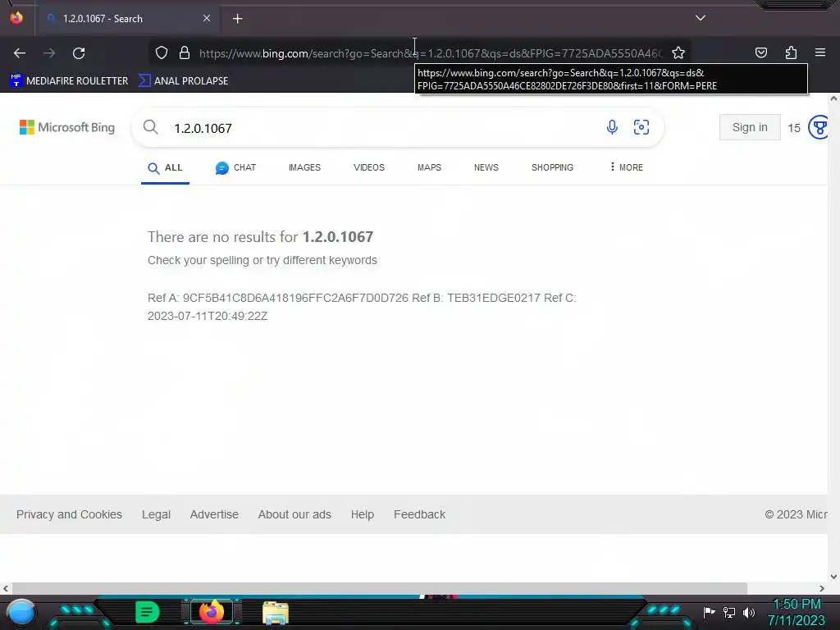Switch to the MAPS tab
The width and height of the screenshot is (840, 630).
429,167
